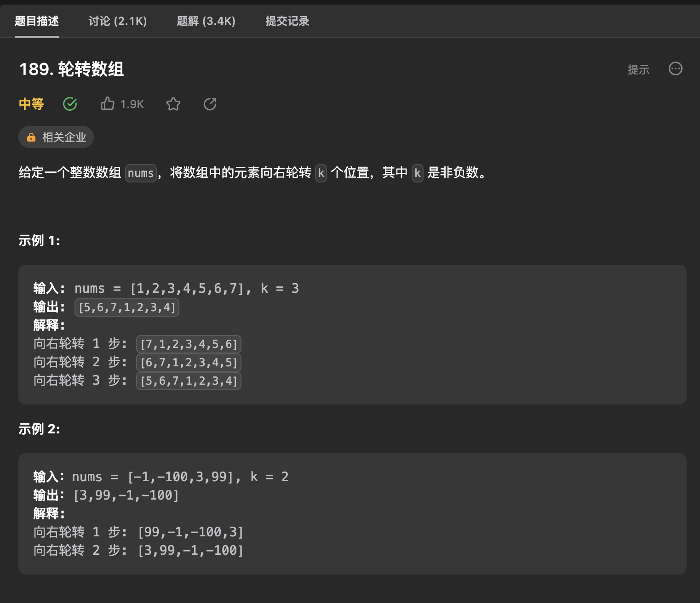
Task: Like the problem with the thumbs-up icon
Action: click(107, 104)
